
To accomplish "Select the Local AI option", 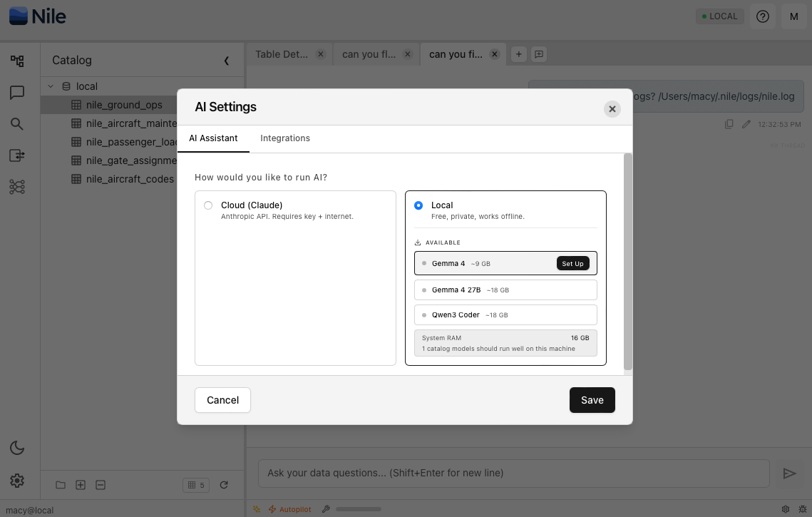I will [418, 205].
